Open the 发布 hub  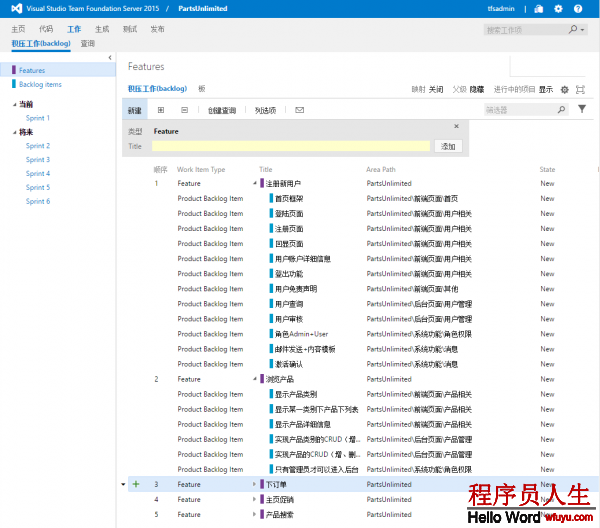(157, 29)
